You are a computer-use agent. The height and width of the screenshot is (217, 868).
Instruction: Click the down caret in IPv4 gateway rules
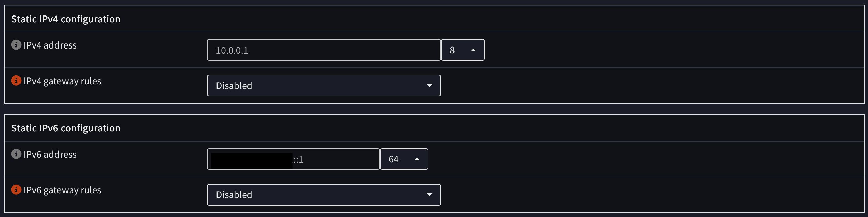pyautogui.click(x=429, y=86)
